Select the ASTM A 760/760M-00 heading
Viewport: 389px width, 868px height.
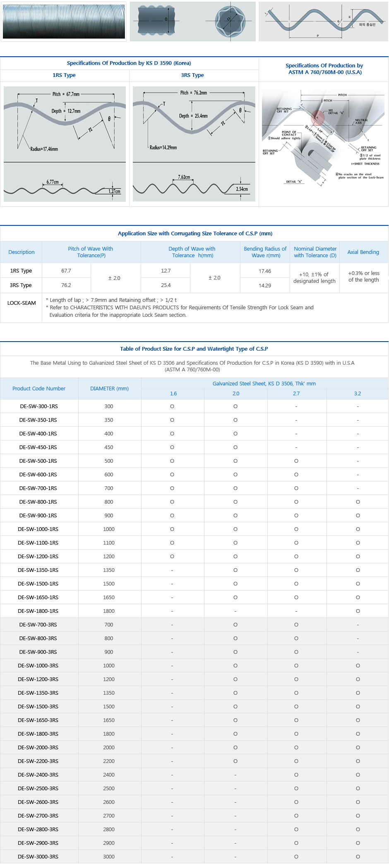(x=324, y=69)
